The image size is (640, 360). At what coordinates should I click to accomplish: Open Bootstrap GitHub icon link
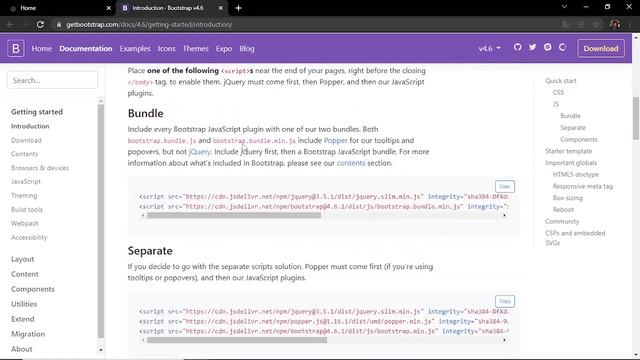click(x=518, y=47)
